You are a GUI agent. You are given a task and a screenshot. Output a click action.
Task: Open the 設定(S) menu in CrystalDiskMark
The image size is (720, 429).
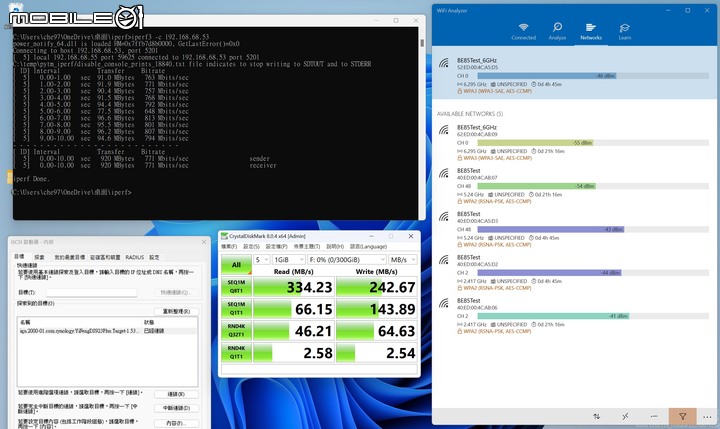pyautogui.click(x=251, y=247)
